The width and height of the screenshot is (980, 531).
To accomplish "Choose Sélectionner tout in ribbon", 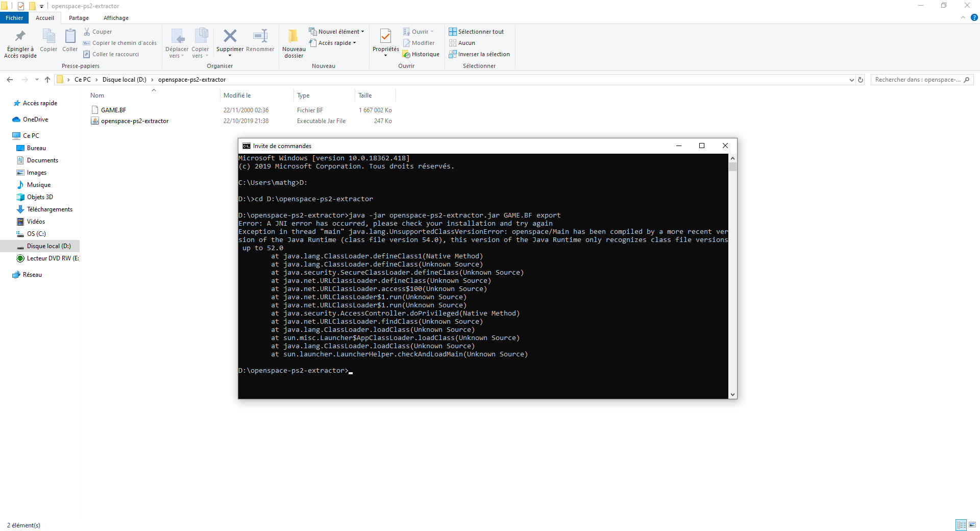I will click(x=476, y=32).
